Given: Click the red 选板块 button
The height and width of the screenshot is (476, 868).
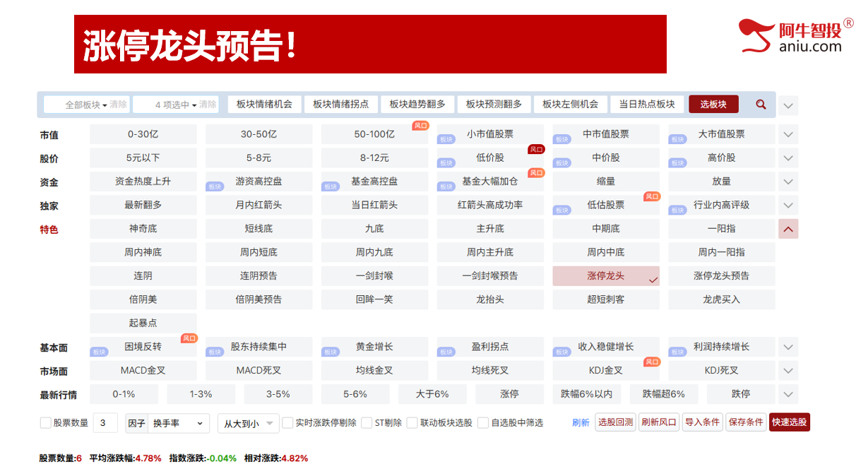Looking at the screenshot, I should pos(713,105).
